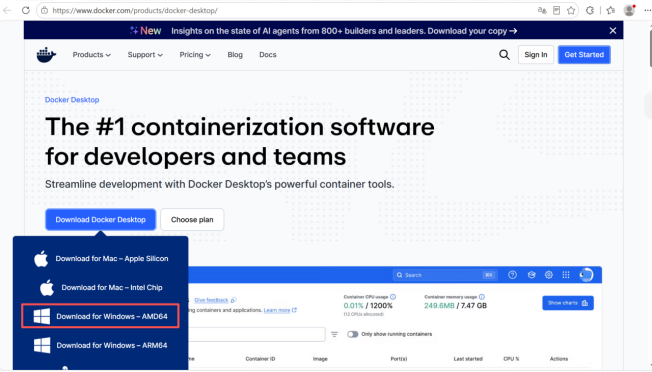This screenshot has height=372, width=652.
Task: Close the AI agents announcement banner
Action: [x=612, y=31]
